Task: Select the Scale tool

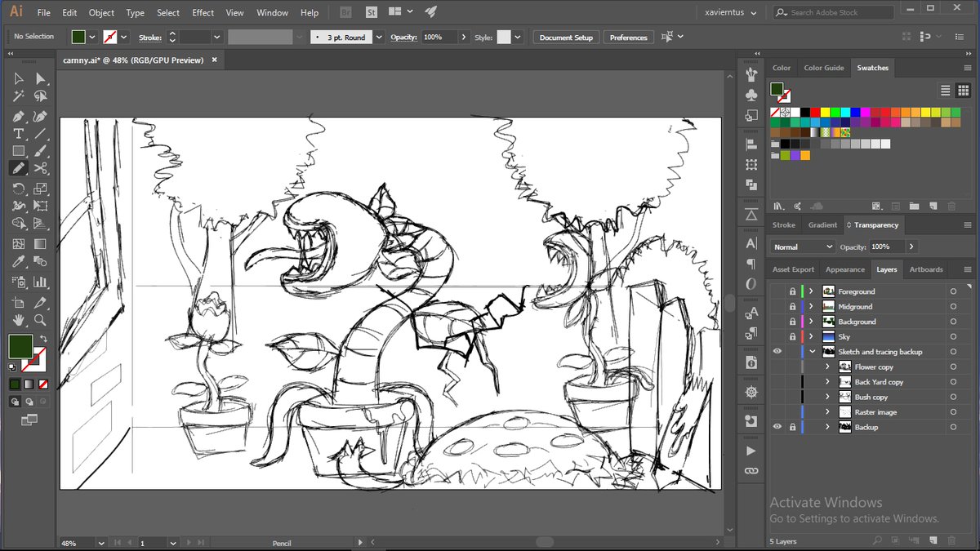Action: (x=40, y=189)
